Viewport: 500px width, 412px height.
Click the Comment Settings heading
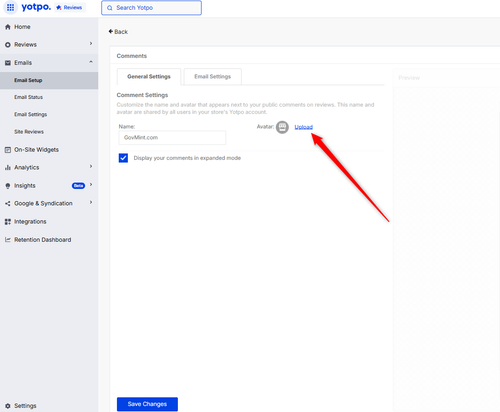(142, 95)
